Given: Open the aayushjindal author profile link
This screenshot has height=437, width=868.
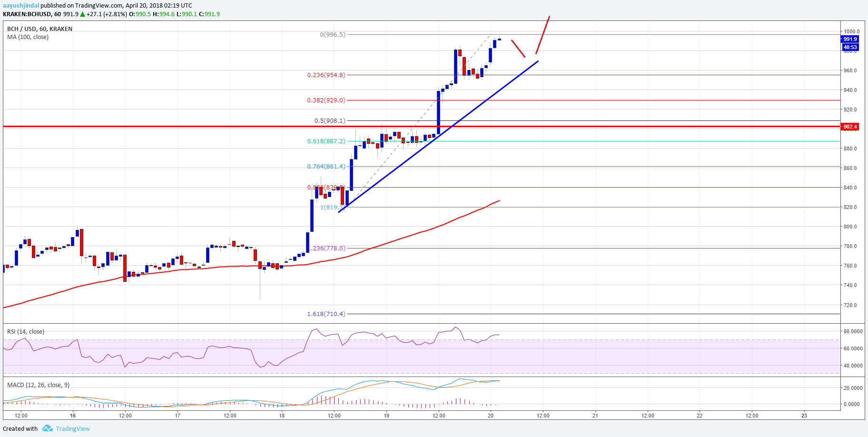Looking at the screenshot, I should [x=21, y=6].
